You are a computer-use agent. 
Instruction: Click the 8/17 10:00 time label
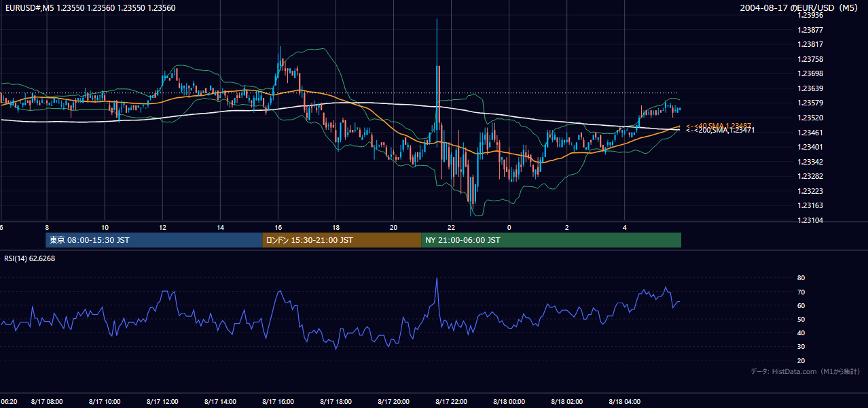coord(105,402)
